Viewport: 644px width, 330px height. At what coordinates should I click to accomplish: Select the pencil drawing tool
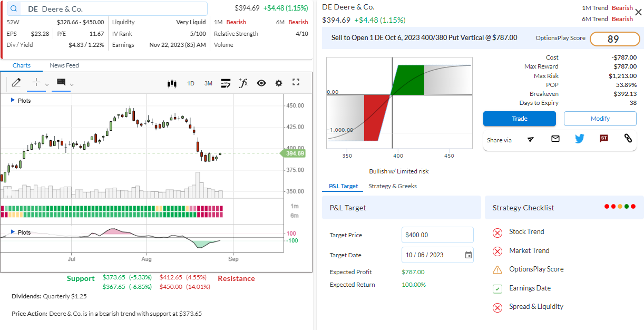pos(16,82)
